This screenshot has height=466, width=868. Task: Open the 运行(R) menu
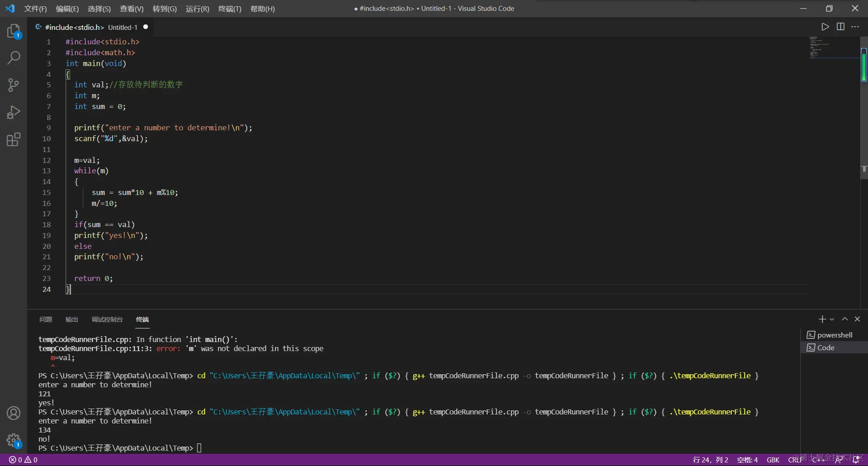point(198,9)
